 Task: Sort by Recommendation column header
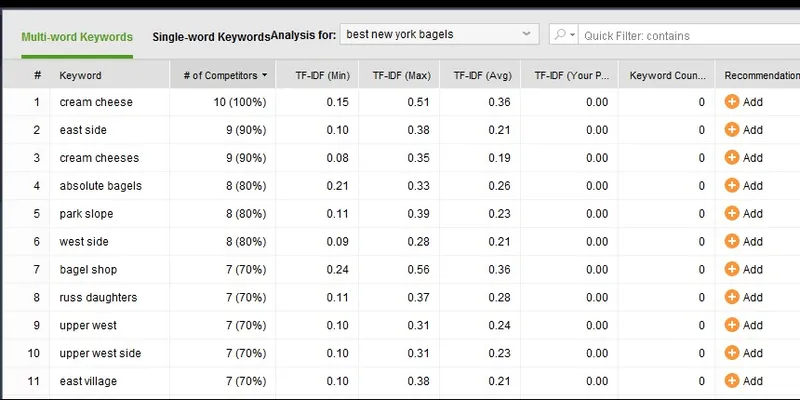click(758, 75)
